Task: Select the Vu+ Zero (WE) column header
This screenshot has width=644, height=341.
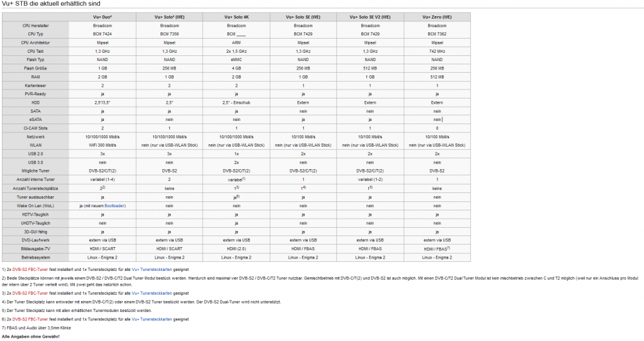Action: 437,17
